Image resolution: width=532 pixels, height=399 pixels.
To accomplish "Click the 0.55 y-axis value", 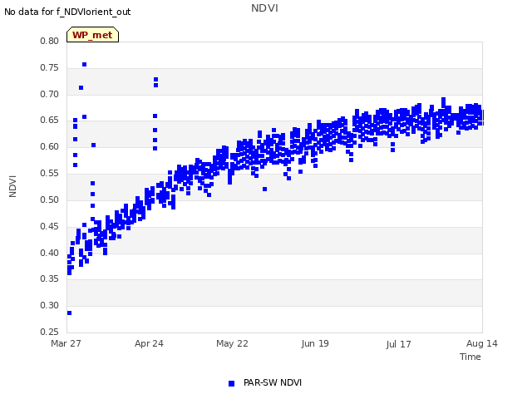I will tap(50, 174).
